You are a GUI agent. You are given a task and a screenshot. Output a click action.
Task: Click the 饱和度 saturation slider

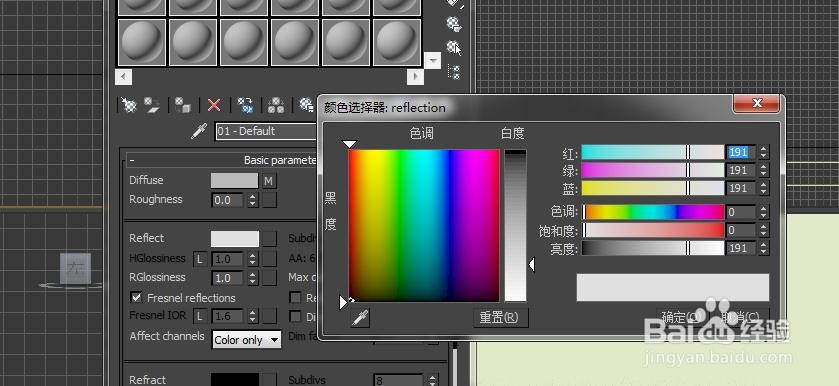point(652,230)
